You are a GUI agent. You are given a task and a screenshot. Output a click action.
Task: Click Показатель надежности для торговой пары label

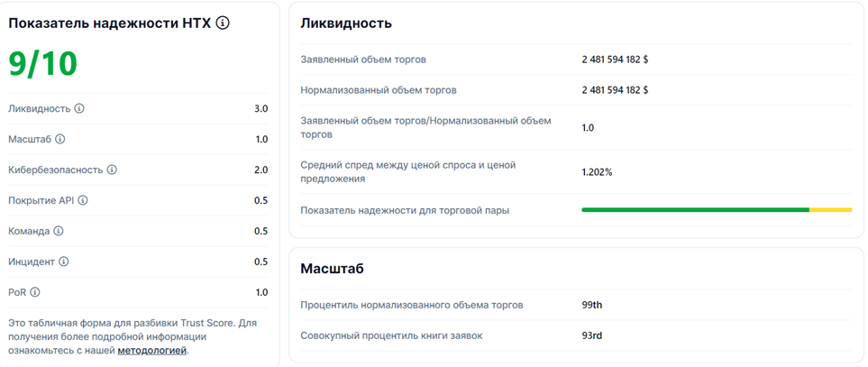click(x=405, y=210)
